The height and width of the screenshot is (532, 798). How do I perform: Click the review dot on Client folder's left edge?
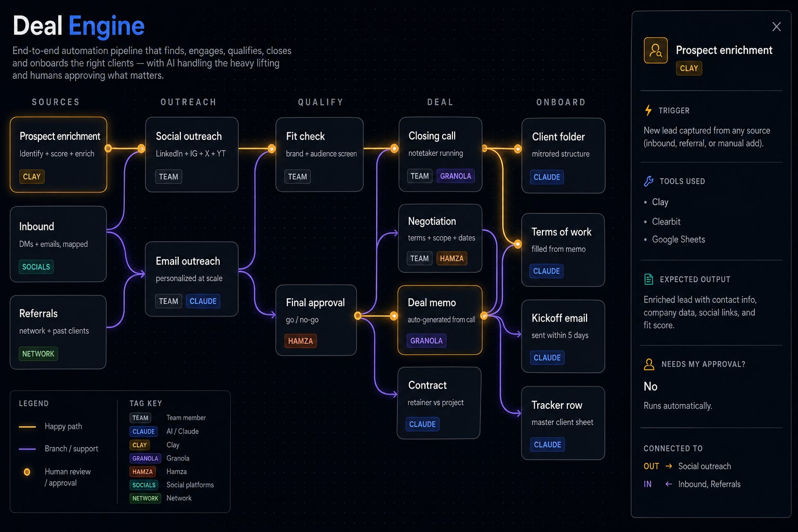[518, 149]
